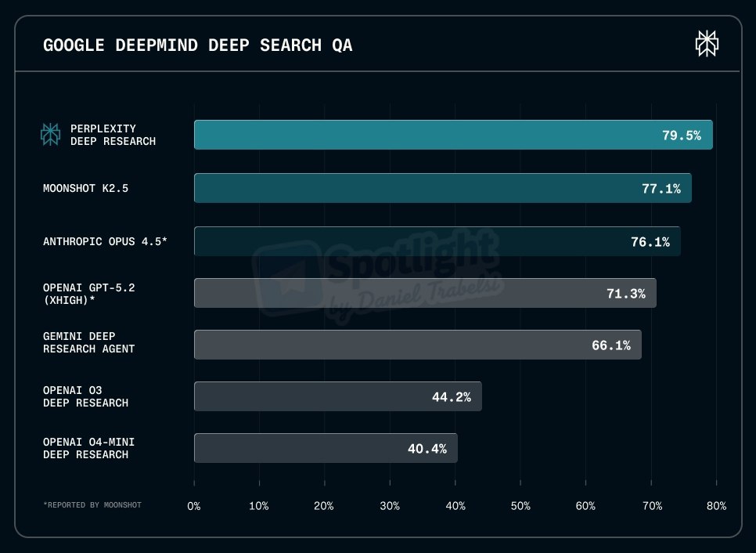Click the Reported by Moonshot footnote
The image size is (756, 553).
pyautogui.click(x=92, y=505)
